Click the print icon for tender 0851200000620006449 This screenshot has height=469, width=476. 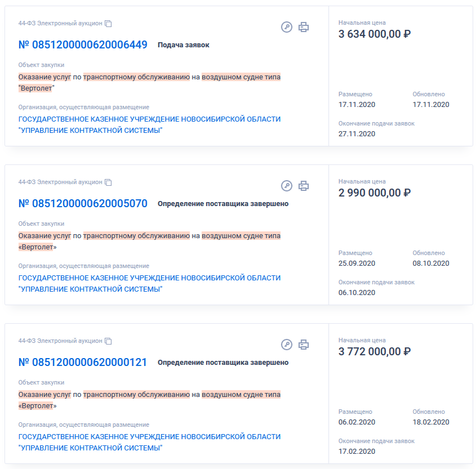pyautogui.click(x=303, y=27)
